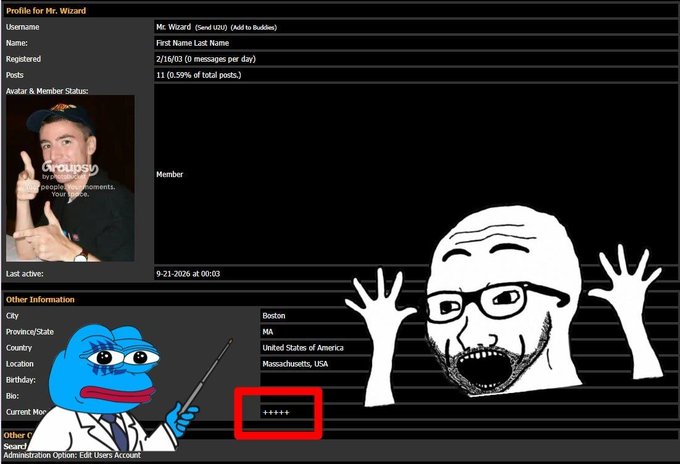Screen dimensions: 680x464
Task: Open Edit Users Account administration option
Action: 110,455
